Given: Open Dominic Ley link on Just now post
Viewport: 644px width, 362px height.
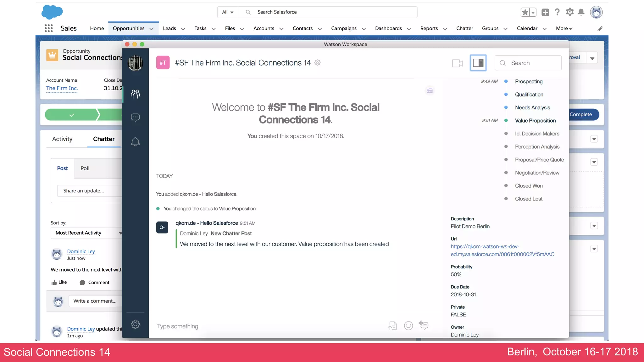Looking at the screenshot, I should (81, 251).
